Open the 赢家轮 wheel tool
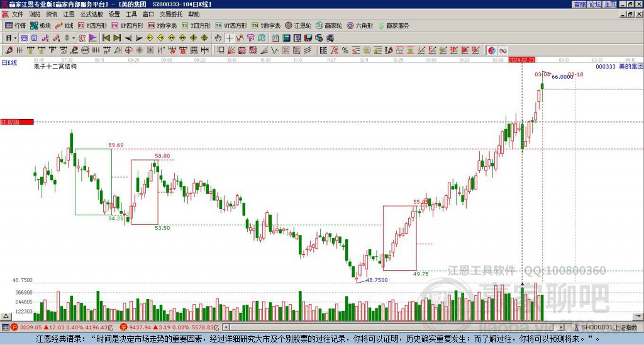Image resolution: width=644 pixels, height=345 pixels. [329, 25]
